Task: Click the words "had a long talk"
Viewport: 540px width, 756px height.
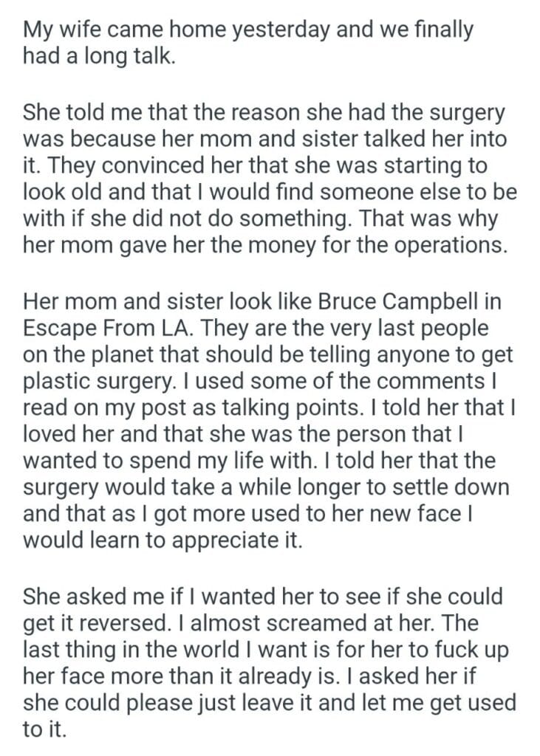Action: (x=100, y=57)
